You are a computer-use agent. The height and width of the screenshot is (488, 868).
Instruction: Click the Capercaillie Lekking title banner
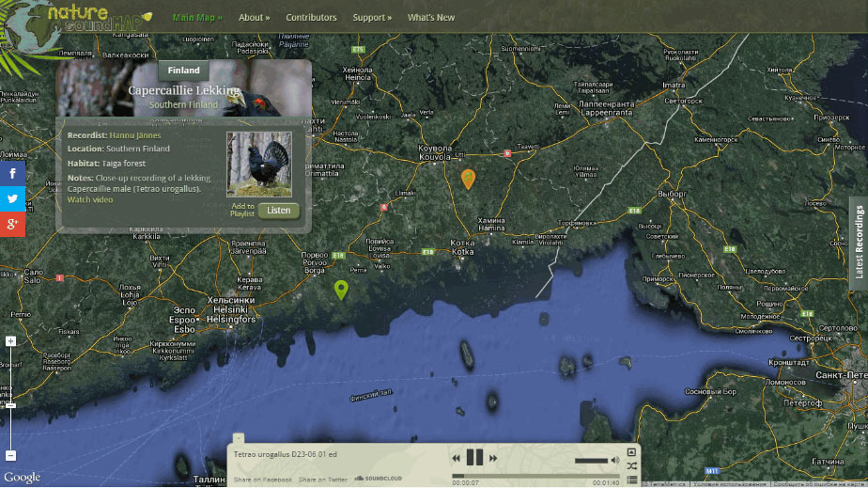point(184,89)
